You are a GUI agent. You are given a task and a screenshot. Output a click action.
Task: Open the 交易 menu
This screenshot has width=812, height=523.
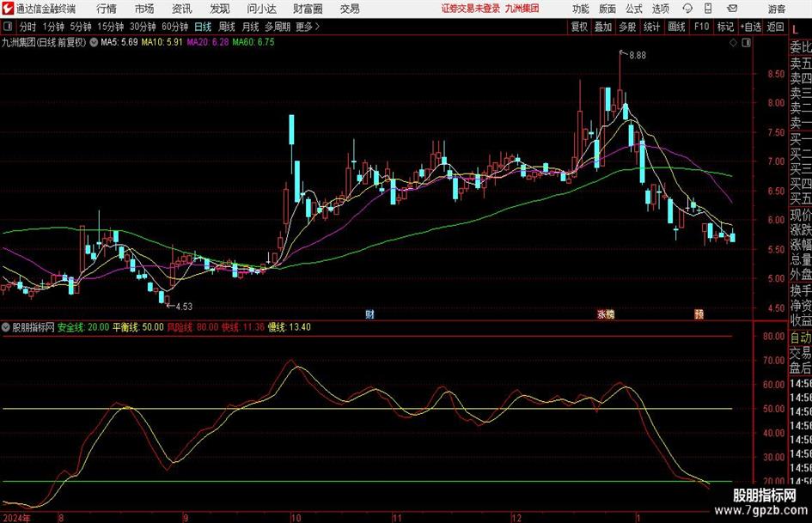pyautogui.click(x=350, y=9)
